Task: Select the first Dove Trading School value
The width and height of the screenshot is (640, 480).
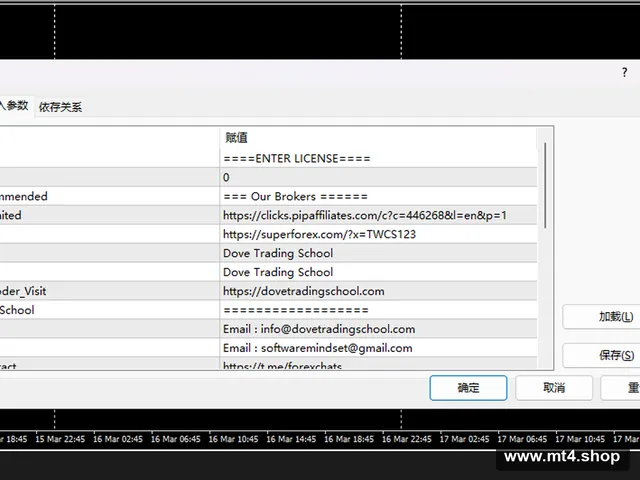Action: pyautogui.click(x=378, y=253)
